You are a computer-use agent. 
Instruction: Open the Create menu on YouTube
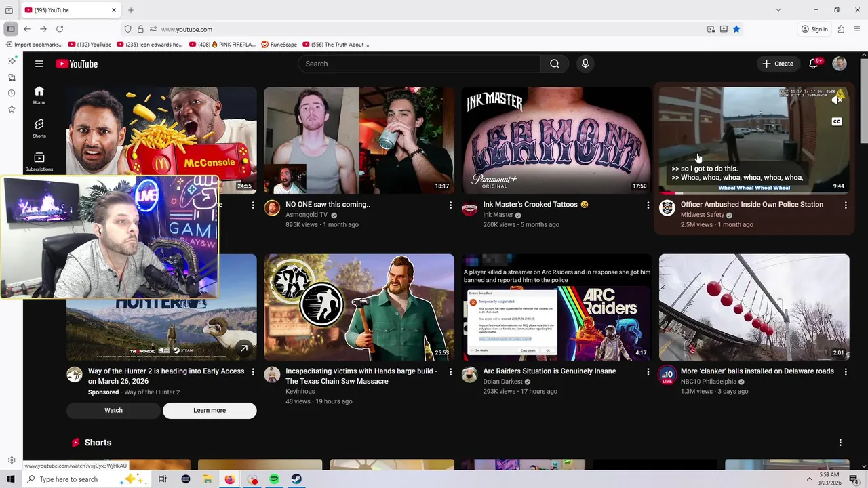coord(777,64)
